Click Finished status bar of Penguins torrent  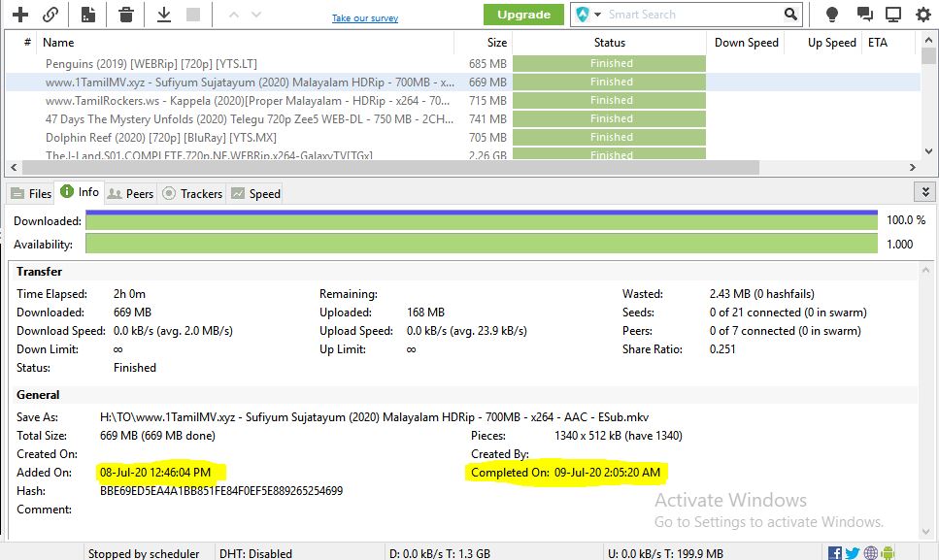[610, 63]
